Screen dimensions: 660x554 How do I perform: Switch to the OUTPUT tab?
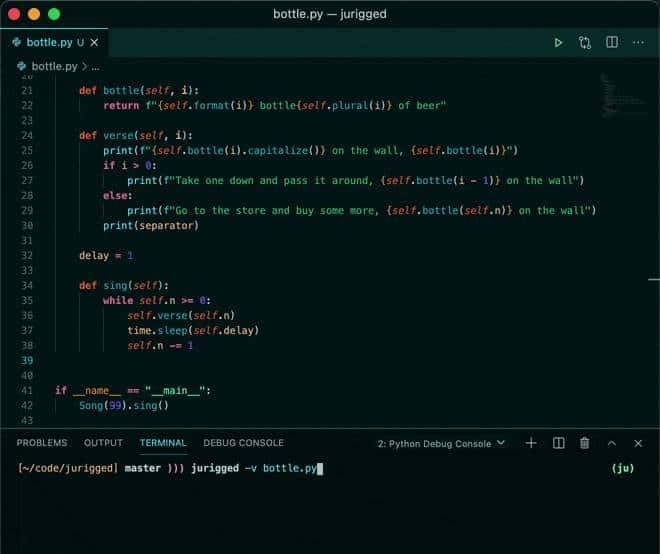point(103,443)
